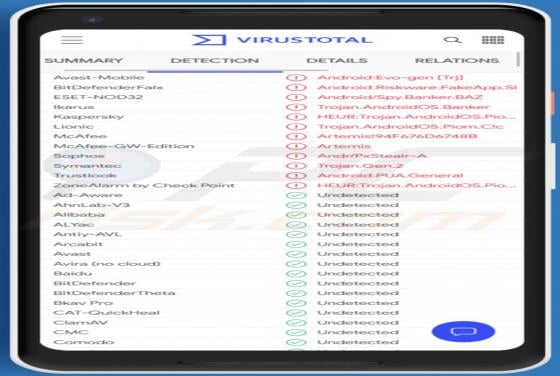Click the alert icon for Avast-Mobile
This screenshot has width=560, height=376.
(x=296, y=77)
